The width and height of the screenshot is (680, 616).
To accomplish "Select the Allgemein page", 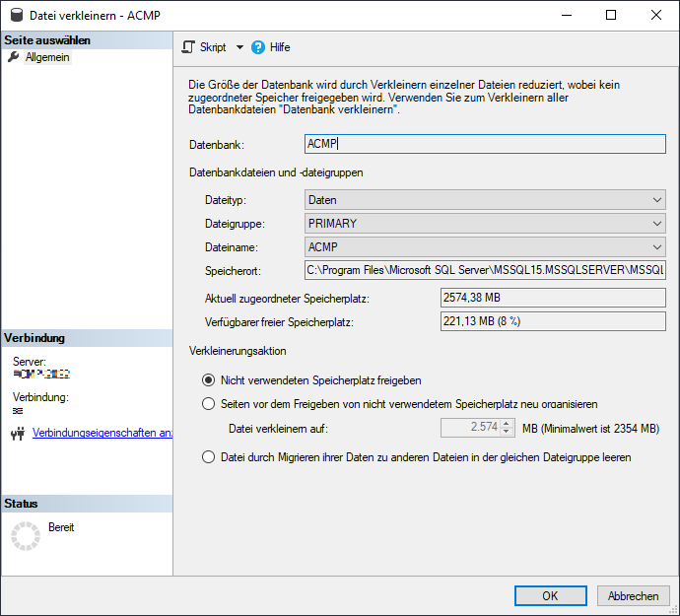I will (x=47, y=58).
